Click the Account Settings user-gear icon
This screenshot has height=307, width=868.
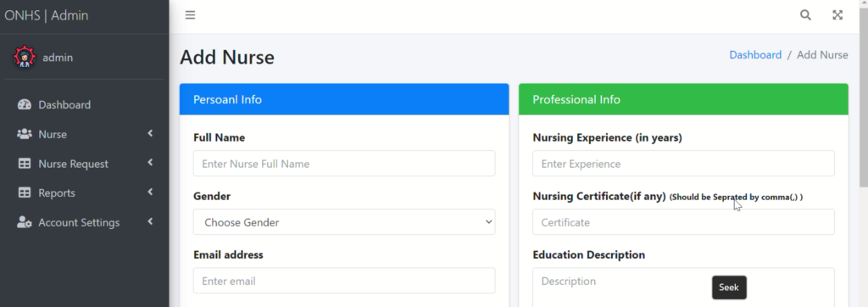pos(25,222)
